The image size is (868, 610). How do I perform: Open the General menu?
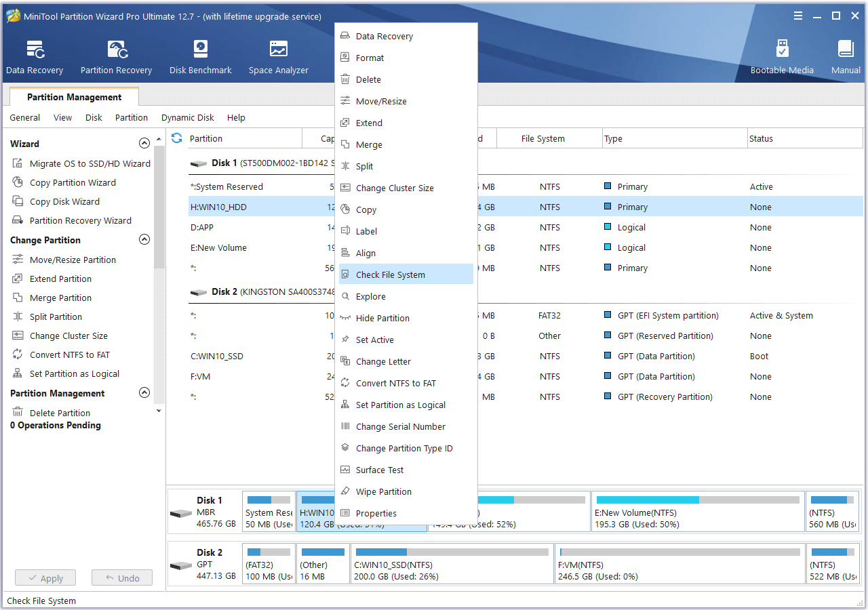(x=25, y=118)
